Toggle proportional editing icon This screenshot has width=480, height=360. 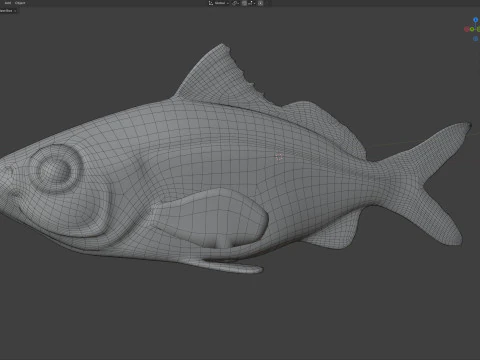click(260, 3)
